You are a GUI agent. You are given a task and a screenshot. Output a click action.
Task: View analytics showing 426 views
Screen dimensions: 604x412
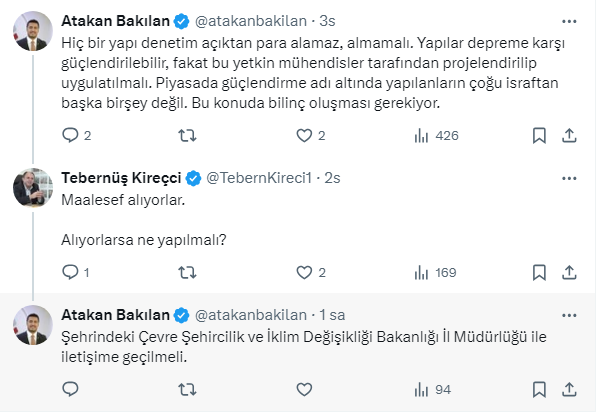point(421,135)
